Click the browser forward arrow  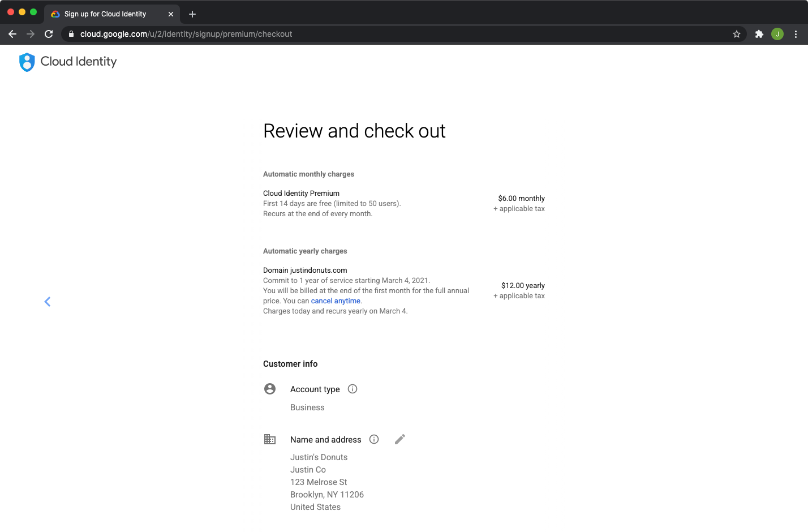pos(31,34)
